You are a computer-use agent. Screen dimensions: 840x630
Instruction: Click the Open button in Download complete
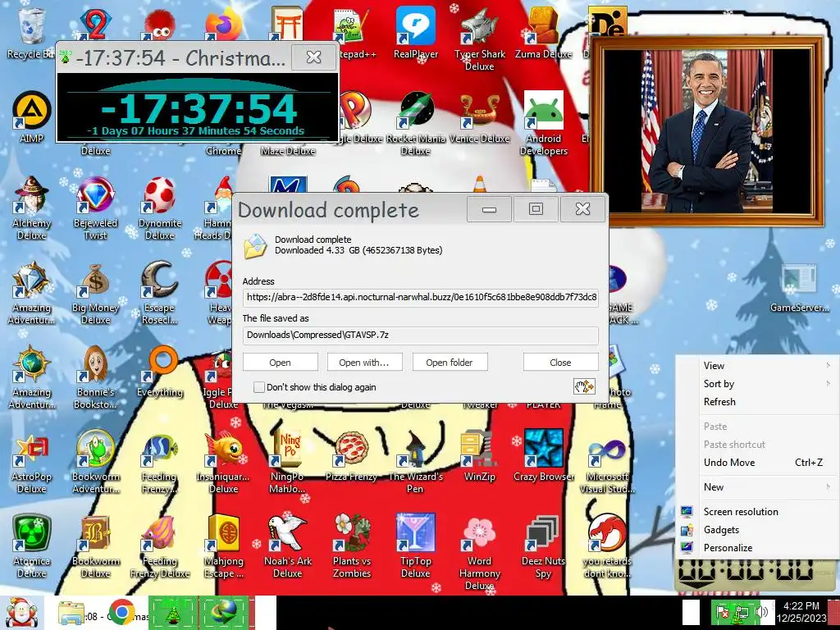pos(280,362)
